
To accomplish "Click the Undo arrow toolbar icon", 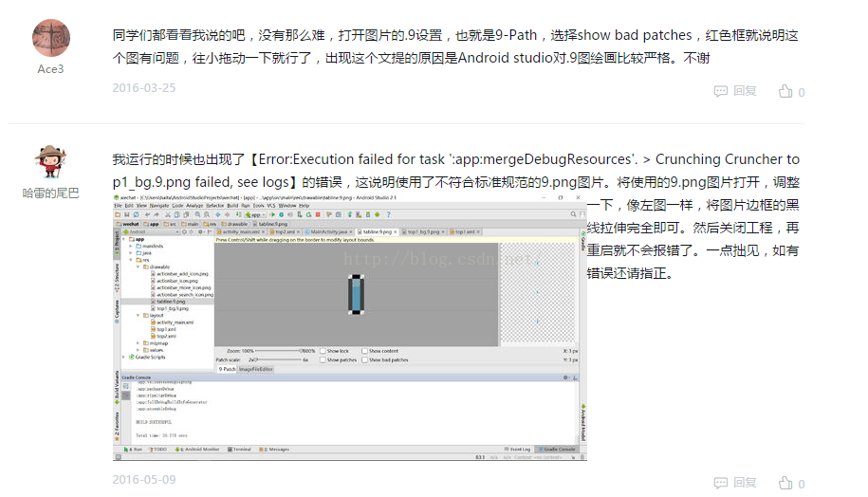I will (147, 214).
